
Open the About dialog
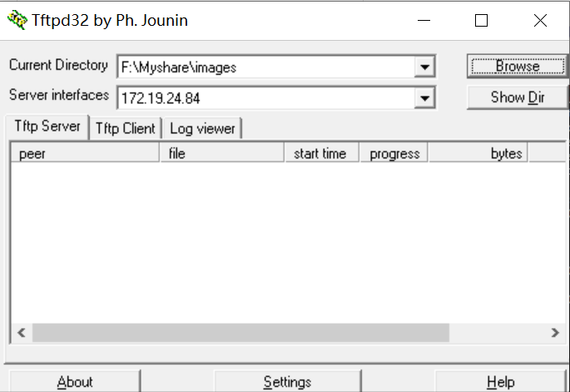click(75, 381)
